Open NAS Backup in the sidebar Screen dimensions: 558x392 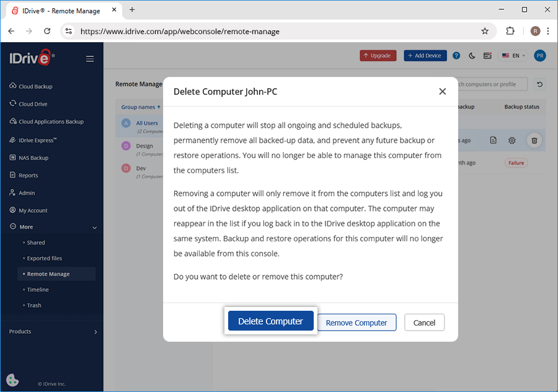click(29, 158)
